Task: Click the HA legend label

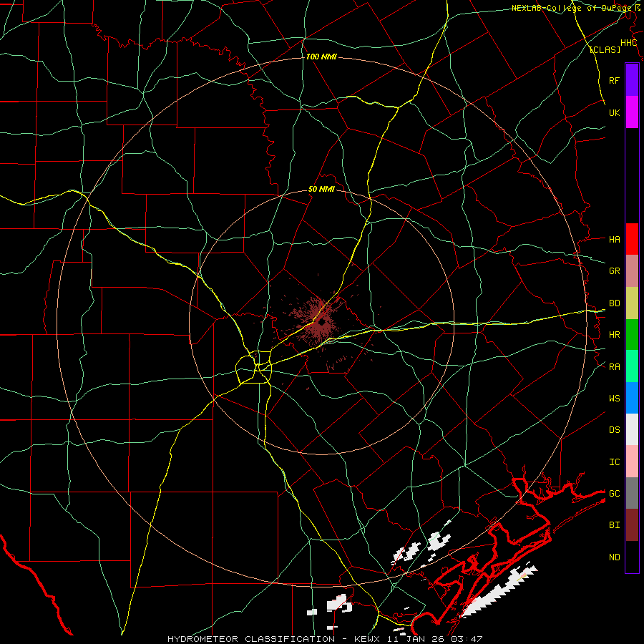Action: pyautogui.click(x=614, y=239)
